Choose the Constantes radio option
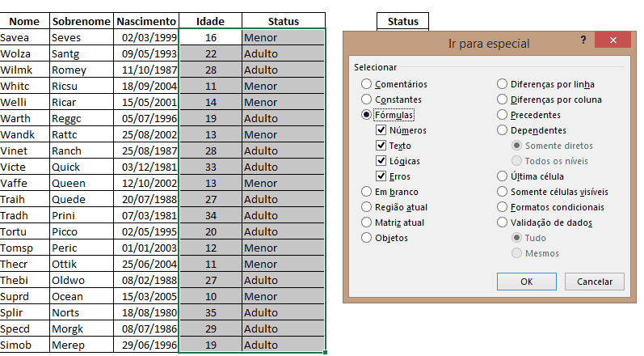The height and width of the screenshot is (356, 644). 367,100
